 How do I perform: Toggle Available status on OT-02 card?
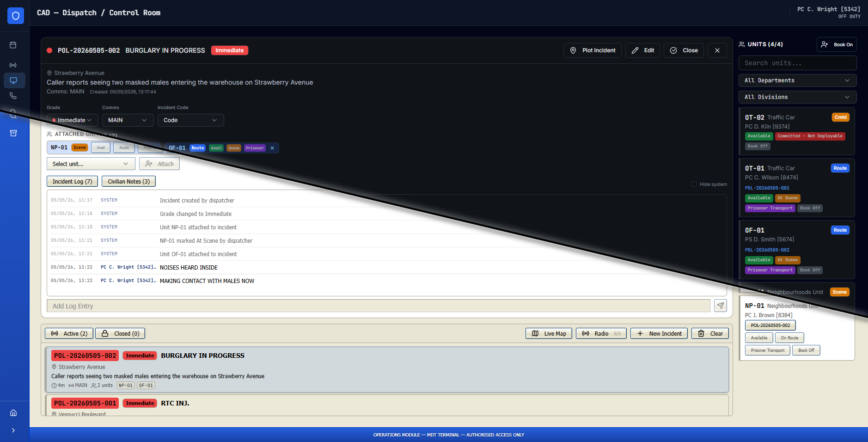click(x=759, y=136)
